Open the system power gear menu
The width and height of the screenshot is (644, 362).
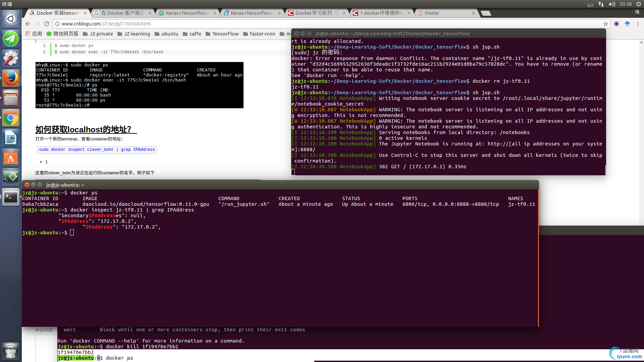pyautogui.click(x=639, y=4)
